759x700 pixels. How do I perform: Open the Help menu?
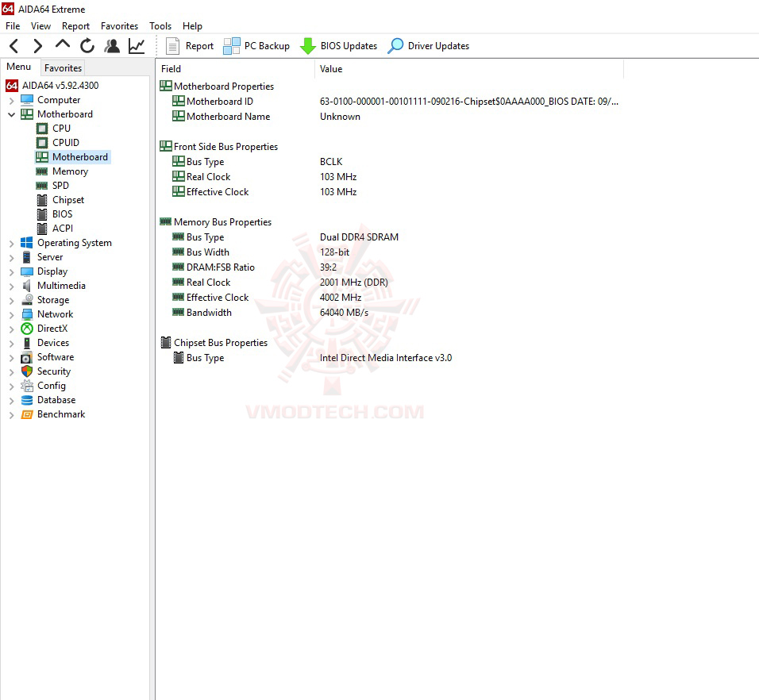(192, 26)
